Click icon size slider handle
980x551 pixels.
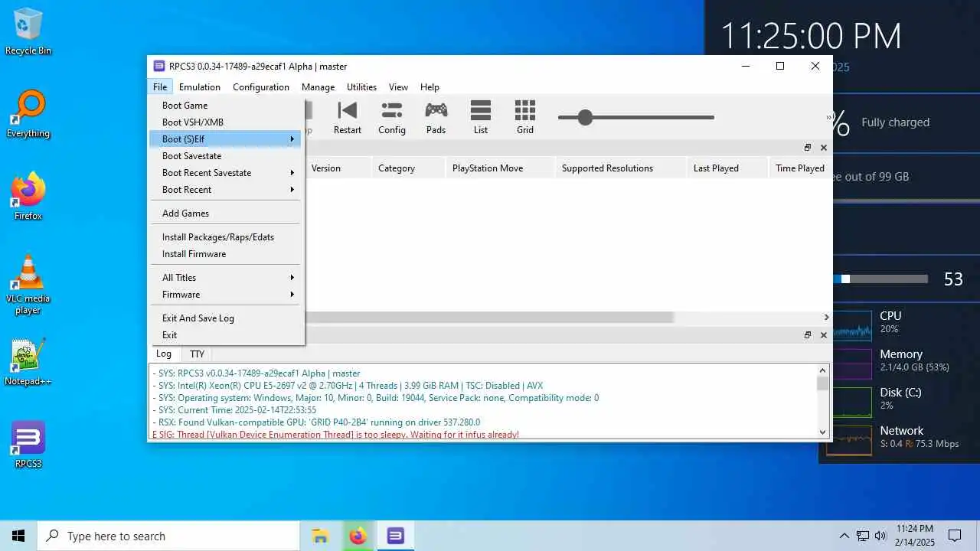click(586, 117)
